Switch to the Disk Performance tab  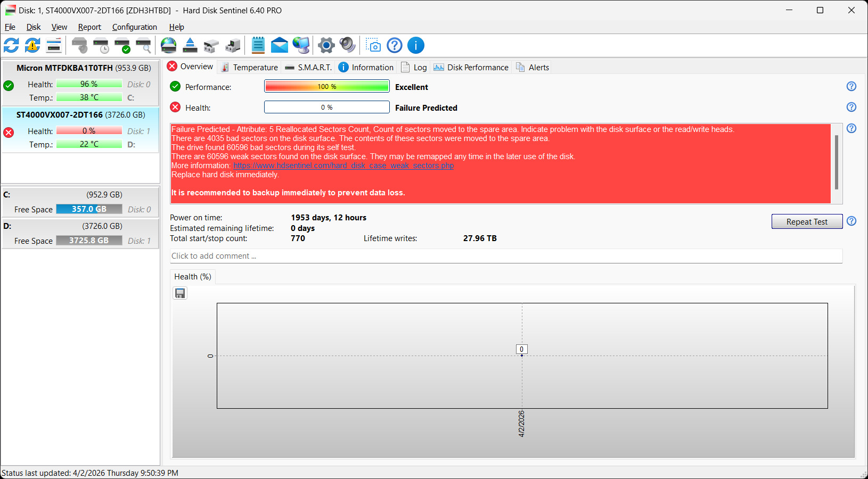tap(471, 67)
